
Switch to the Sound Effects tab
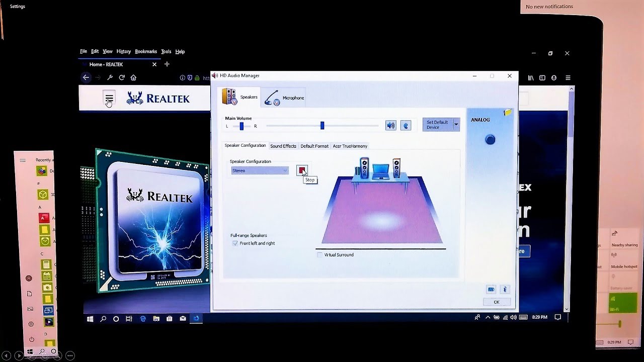(283, 146)
